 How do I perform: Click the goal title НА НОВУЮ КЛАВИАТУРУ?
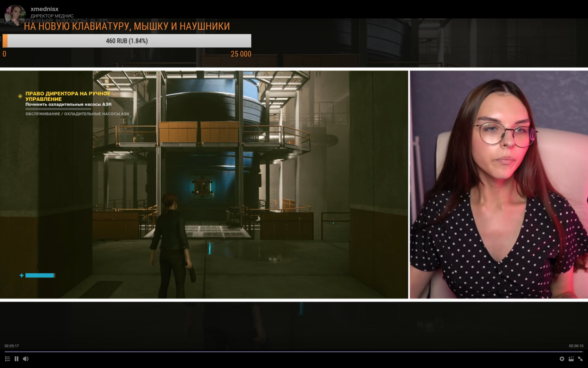tap(127, 26)
